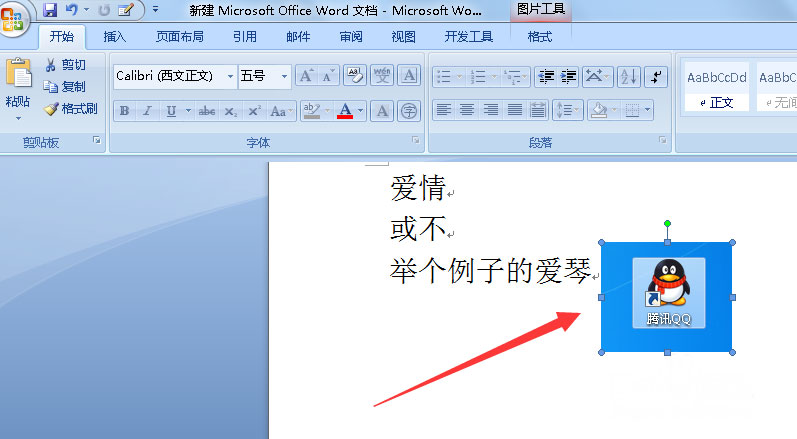This screenshot has height=439, width=797.
Task: Apply the red font color
Action: [345, 111]
